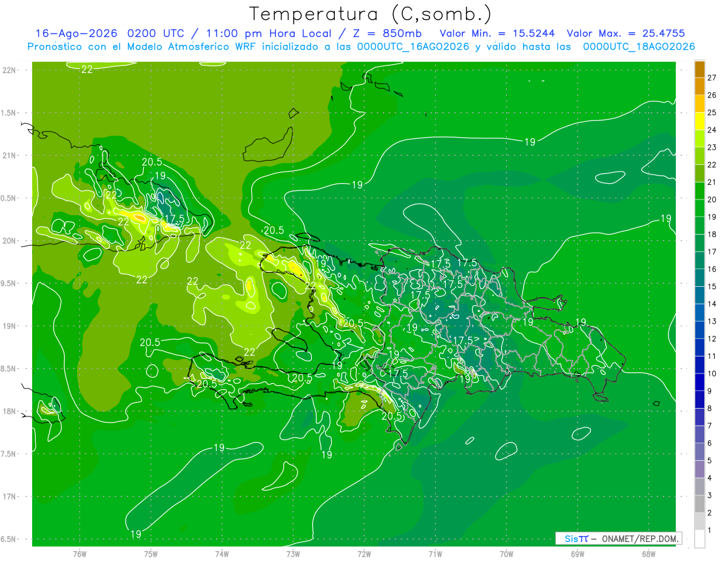Click the '69W' longitude axis label
Viewport: 728px width, 562px height.
point(578,554)
